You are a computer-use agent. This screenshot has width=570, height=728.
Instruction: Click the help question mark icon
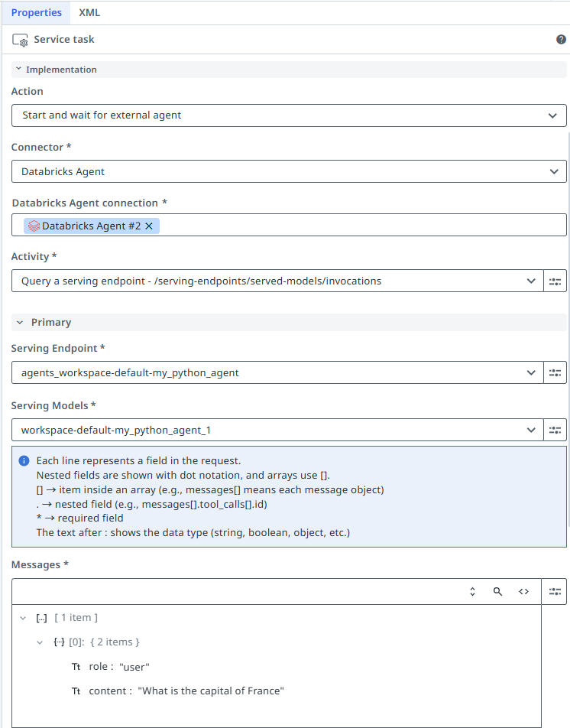(561, 40)
